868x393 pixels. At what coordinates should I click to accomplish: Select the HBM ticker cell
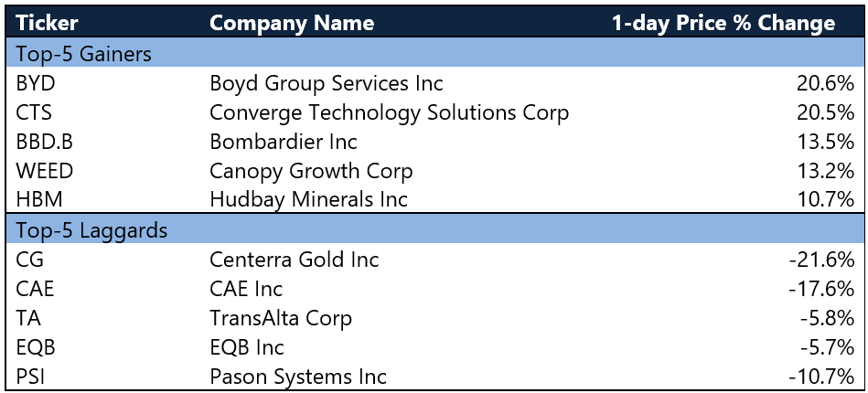coord(38,200)
